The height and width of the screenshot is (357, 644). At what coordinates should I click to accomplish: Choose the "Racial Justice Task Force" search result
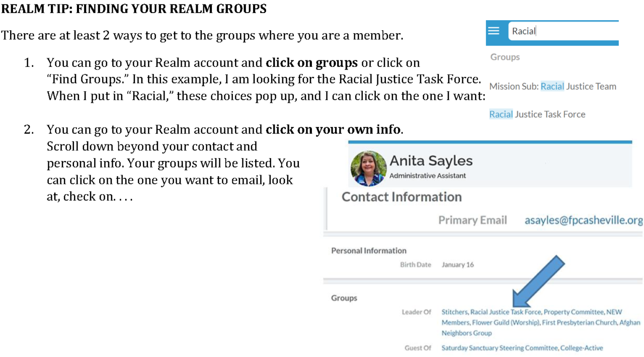click(537, 114)
